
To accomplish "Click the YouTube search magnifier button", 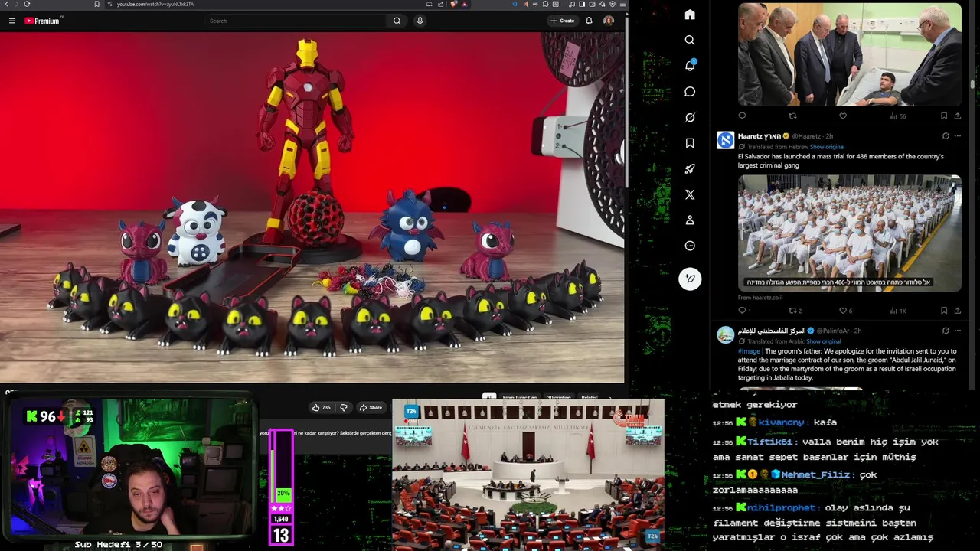I will pos(397,21).
